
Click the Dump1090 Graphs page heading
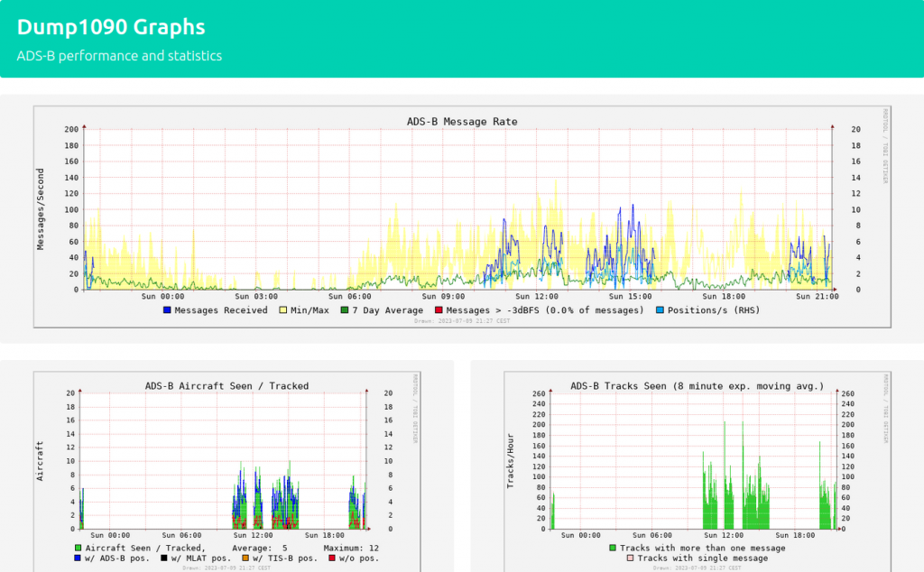point(111,27)
